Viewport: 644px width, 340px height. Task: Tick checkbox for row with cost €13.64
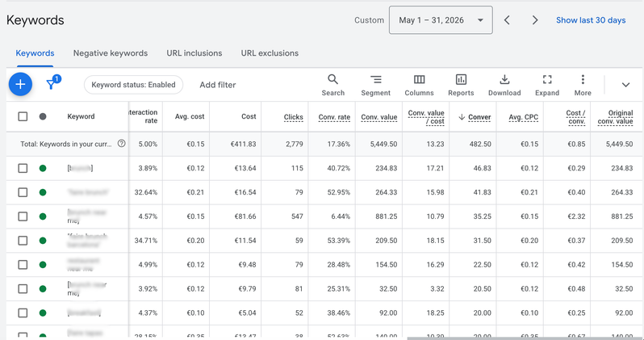(23, 168)
